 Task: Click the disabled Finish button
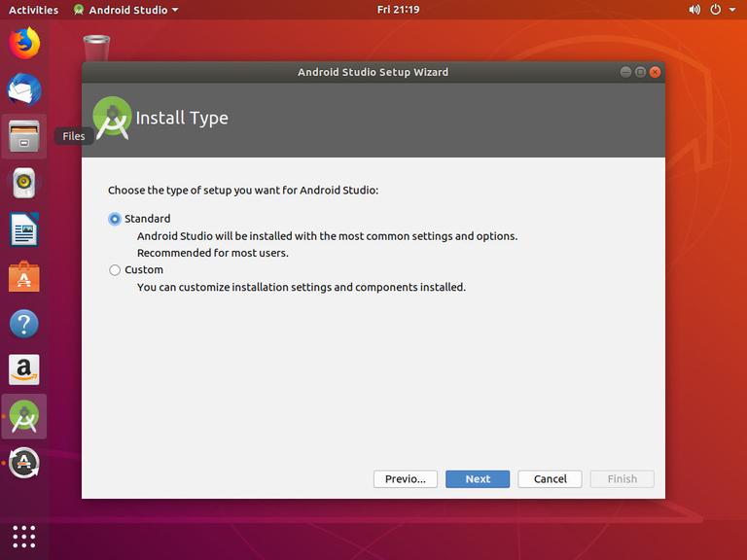tap(622, 479)
